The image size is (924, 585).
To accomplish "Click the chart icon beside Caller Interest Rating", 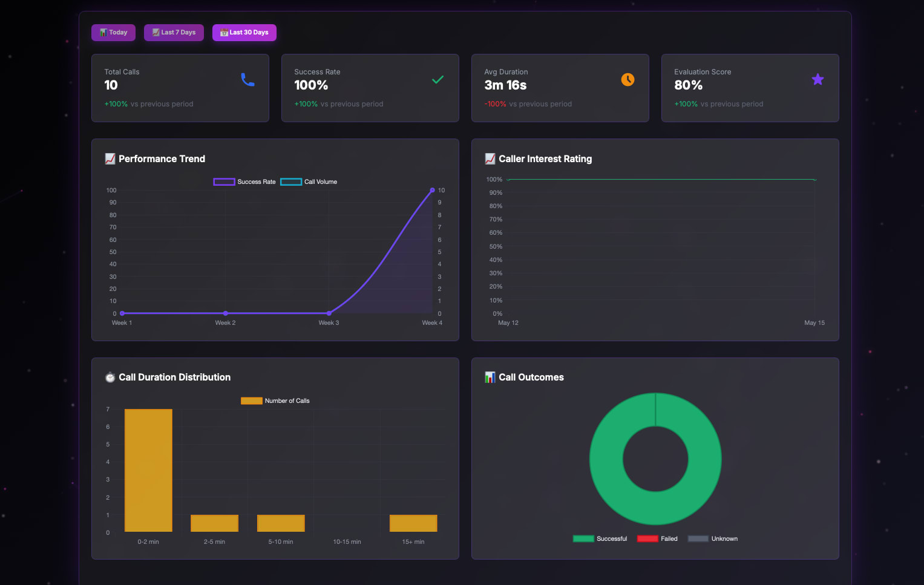I will tap(490, 159).
